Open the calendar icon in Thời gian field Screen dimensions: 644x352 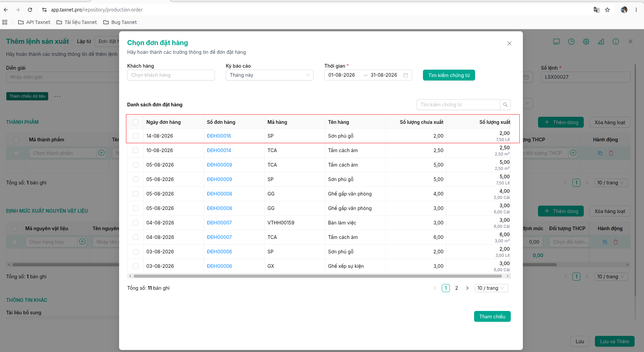point(406,75)
